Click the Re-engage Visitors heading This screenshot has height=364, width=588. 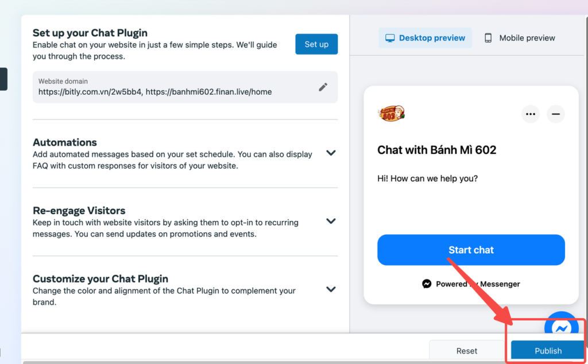(x=79, y=211)
